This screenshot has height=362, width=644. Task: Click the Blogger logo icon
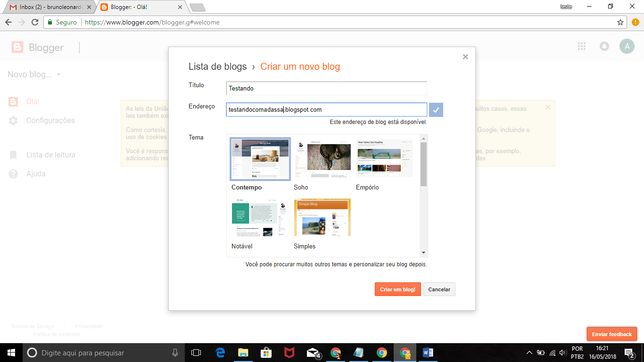17,47
